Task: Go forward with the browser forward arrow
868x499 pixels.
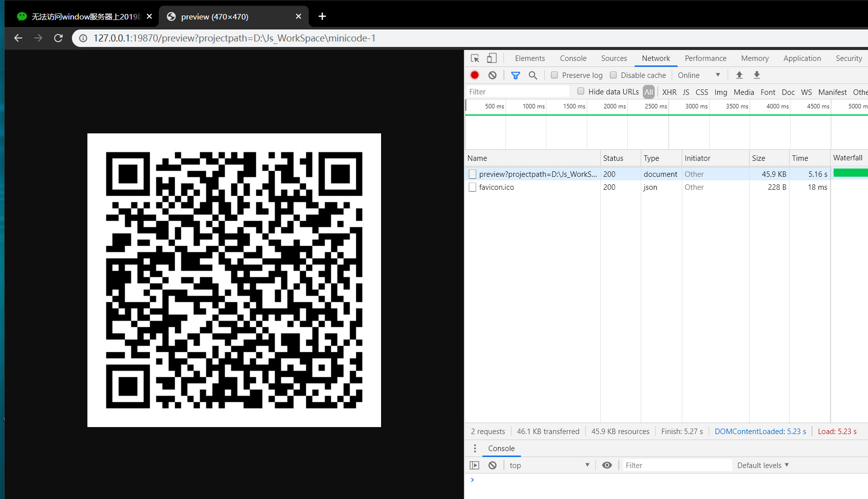Action: point(38,38)
